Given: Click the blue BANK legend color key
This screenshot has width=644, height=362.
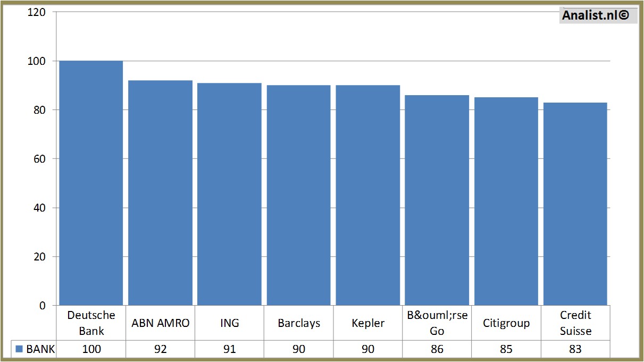Looking at the screenshot, I should click(x=19, y=349).
